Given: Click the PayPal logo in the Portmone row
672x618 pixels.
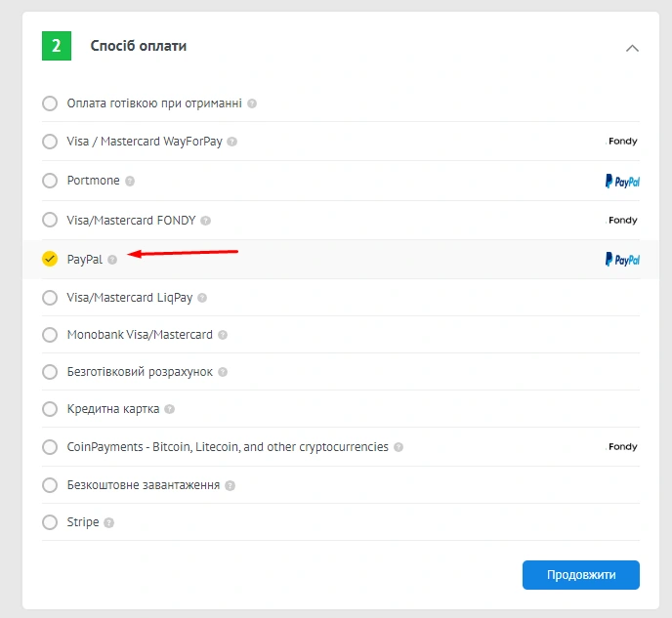Looking at the screenshot, I should [x=622, y=181].
